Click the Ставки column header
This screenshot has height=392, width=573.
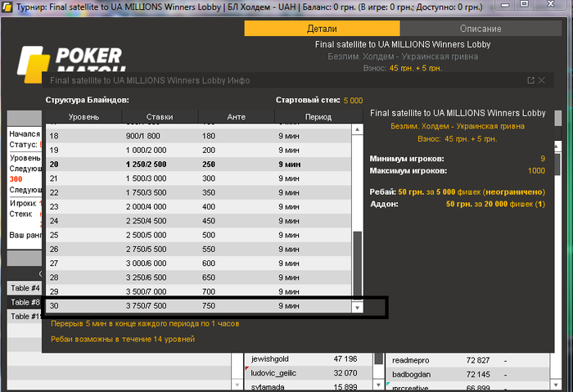coord(160,117)
